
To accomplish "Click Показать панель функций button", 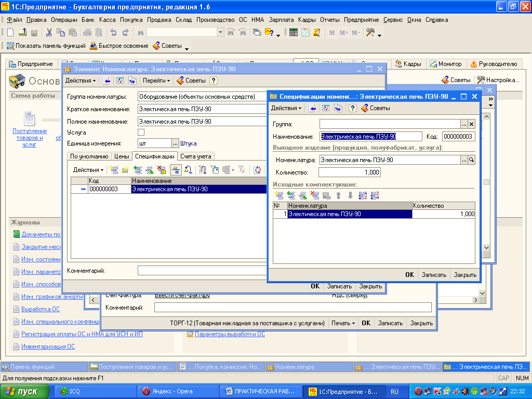I will (46, 46).
